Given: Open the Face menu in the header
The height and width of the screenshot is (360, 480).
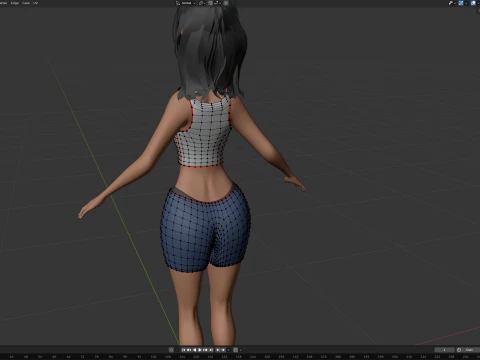Looking at the screenshot, I should click(26, 3).
